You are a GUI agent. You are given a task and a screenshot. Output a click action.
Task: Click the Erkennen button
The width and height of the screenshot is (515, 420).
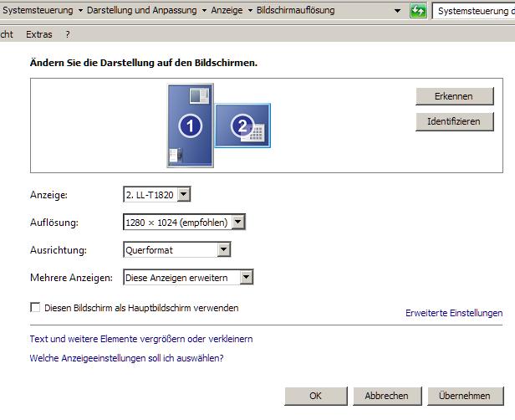click(x=455, y=96)
